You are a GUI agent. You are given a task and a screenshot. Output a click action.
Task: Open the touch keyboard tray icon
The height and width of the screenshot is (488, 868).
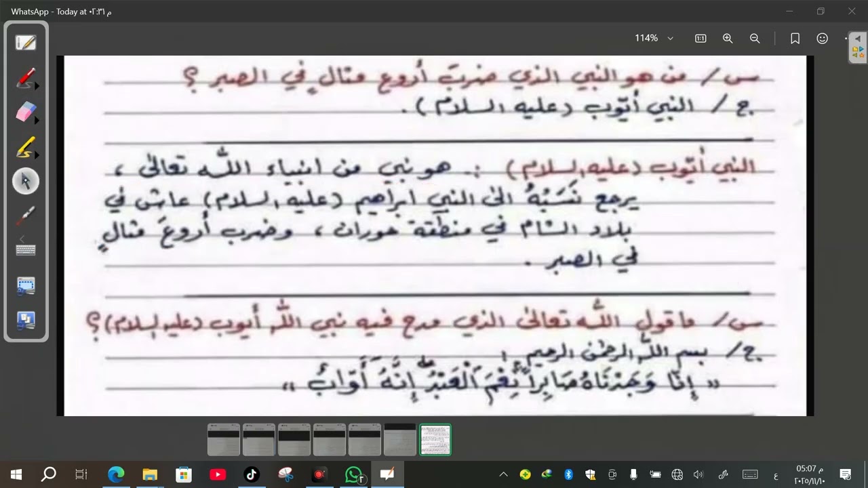750,474
